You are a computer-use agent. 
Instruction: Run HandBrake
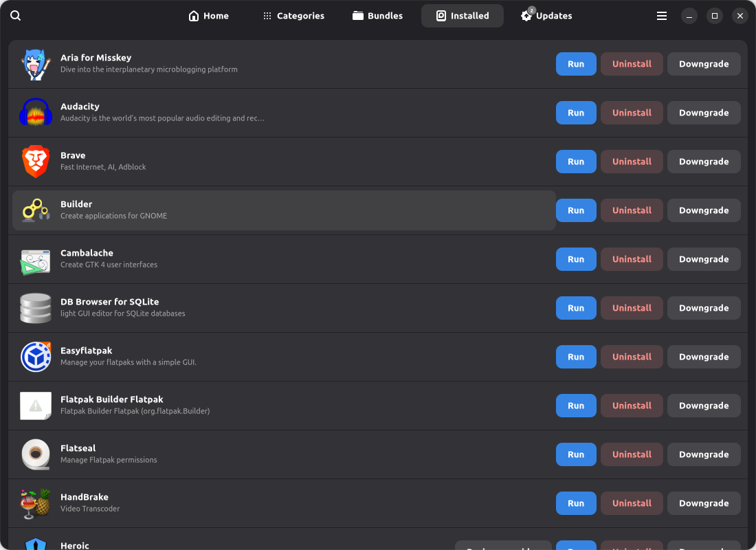point(576,503)
